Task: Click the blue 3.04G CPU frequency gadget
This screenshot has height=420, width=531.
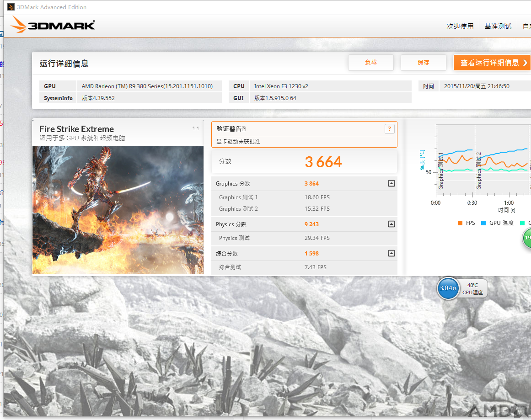Action: (448, 288)
